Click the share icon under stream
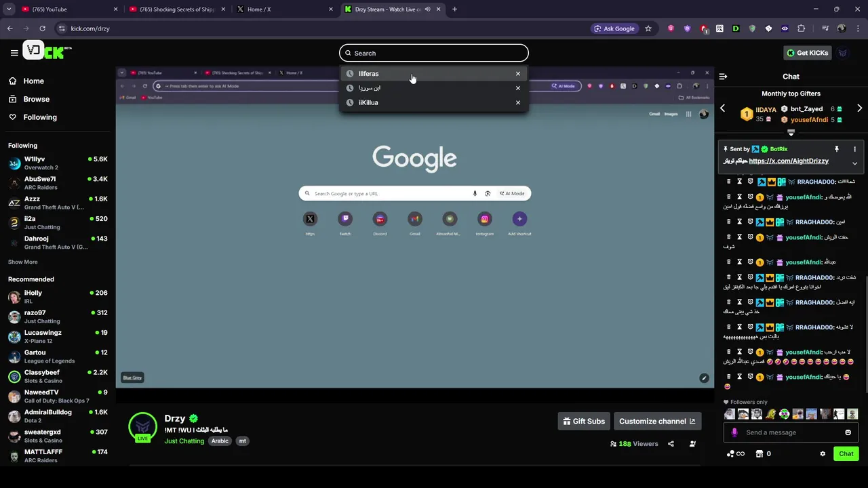 (x=671, y=444)
